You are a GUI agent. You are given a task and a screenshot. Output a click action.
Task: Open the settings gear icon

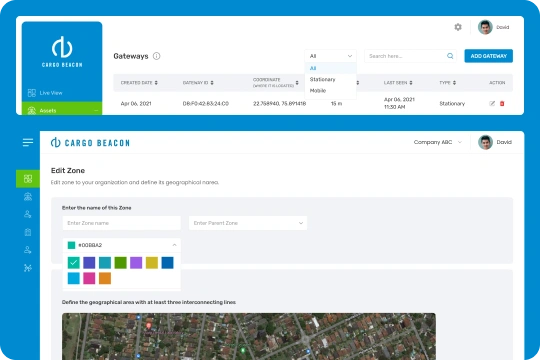(458, 27)
